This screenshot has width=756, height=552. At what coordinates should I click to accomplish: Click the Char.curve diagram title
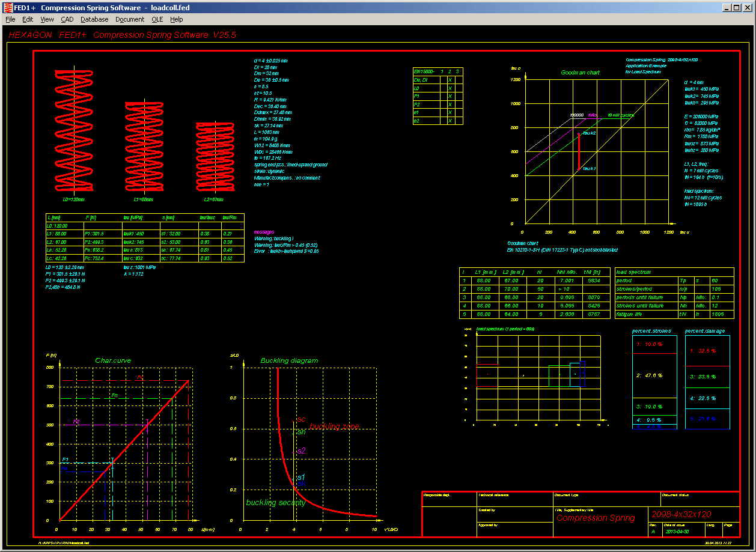[113, 360]
